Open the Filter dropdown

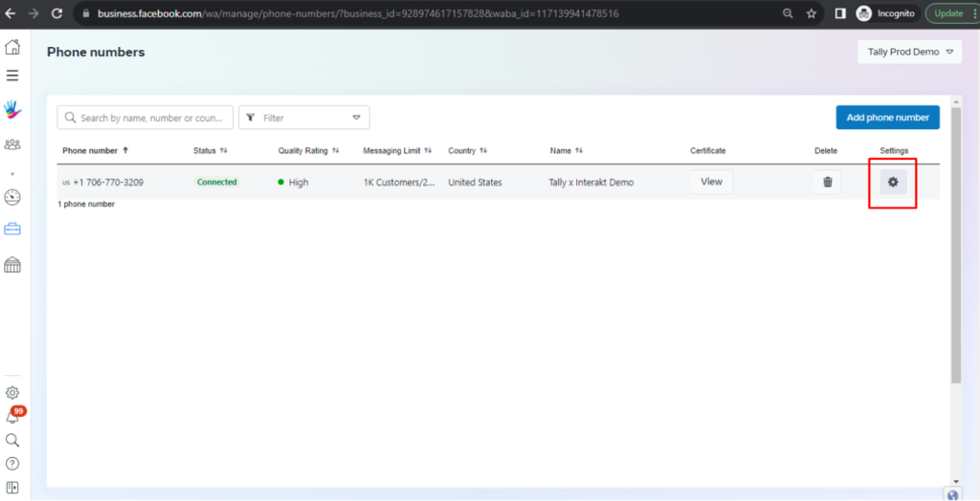(x=303, y=118)
